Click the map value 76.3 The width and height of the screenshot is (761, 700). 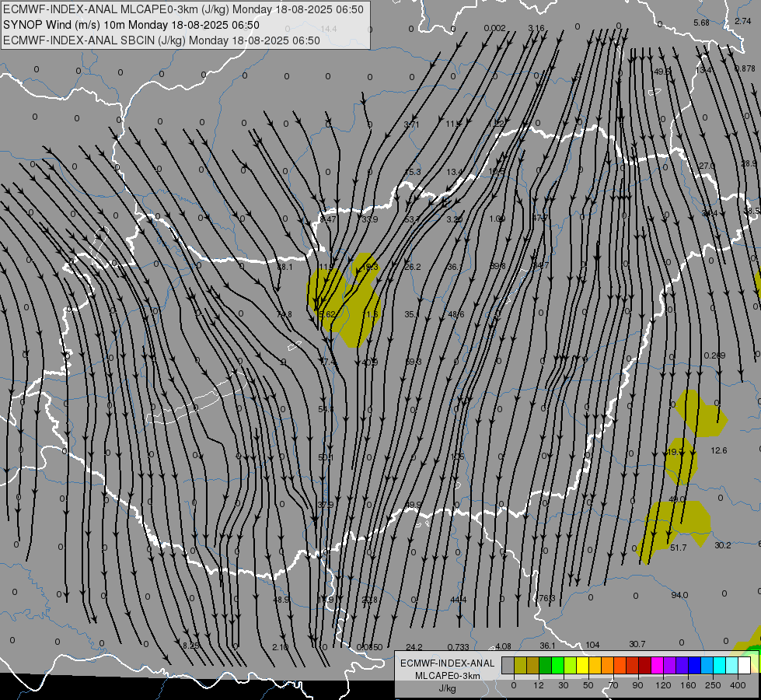click(x=546, y=598)
